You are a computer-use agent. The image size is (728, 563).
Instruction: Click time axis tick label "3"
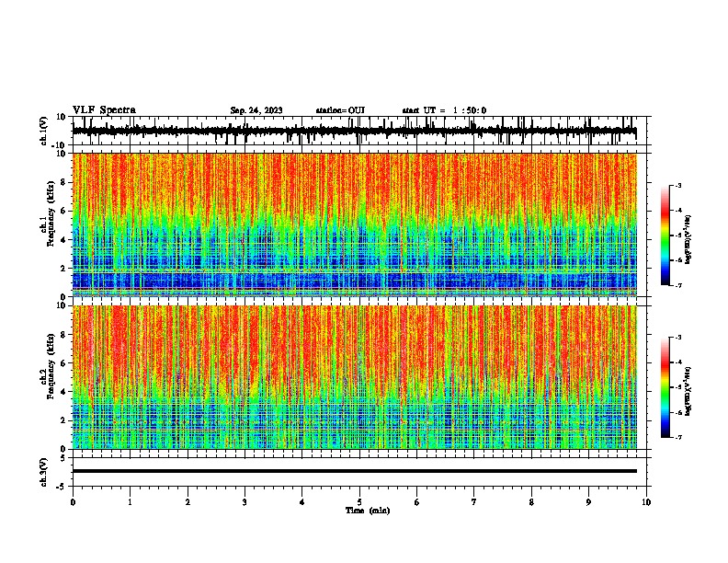click(245, 502)
